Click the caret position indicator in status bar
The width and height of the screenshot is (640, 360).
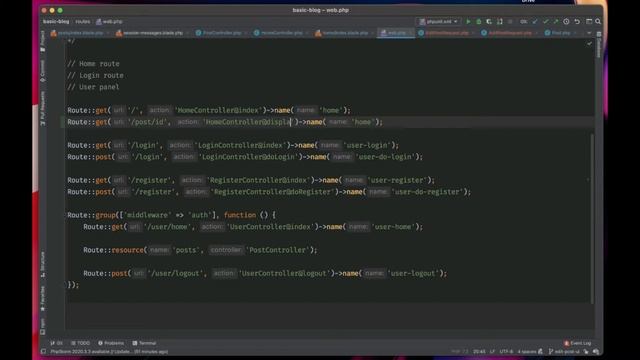click(x=479, y=351)
